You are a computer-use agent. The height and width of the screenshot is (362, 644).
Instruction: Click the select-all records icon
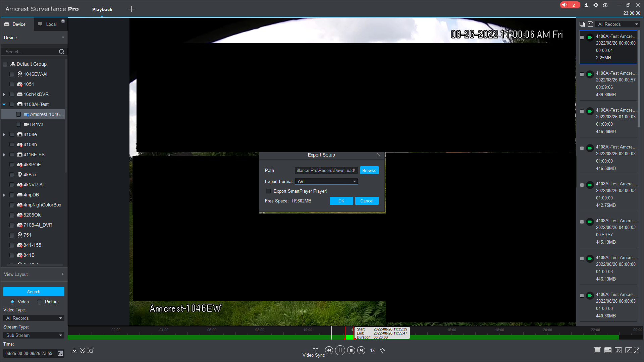582,24
